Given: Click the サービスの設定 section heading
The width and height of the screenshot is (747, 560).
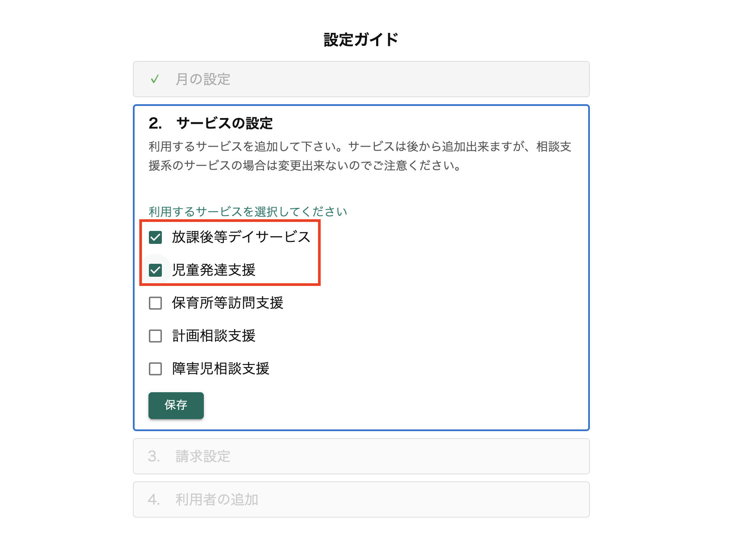Looking at the screenshot, I should tap(224, 123).
